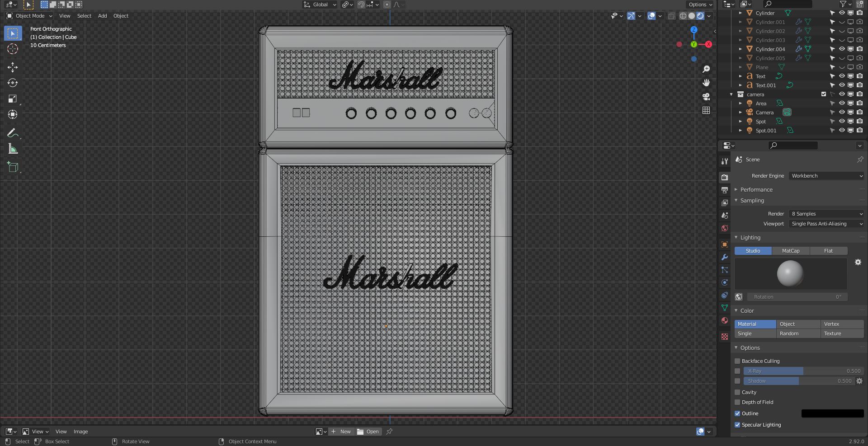This screenshot has width=868, height=446.
Task: Disable the Outline checkbox
Action: pos(737,413)
